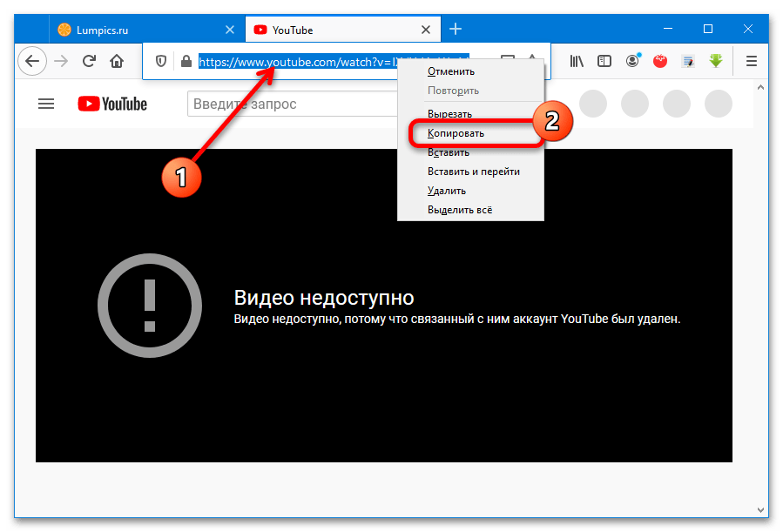Toggle the sidebar view icon
The width and height of the screenshot is (783, 532).
(604, 61)
